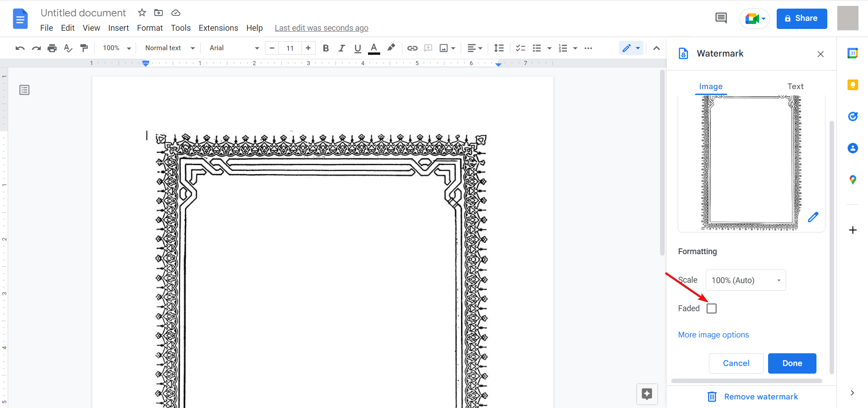Click the More image options link
The image size is (868, 408).
pos(713,335)
